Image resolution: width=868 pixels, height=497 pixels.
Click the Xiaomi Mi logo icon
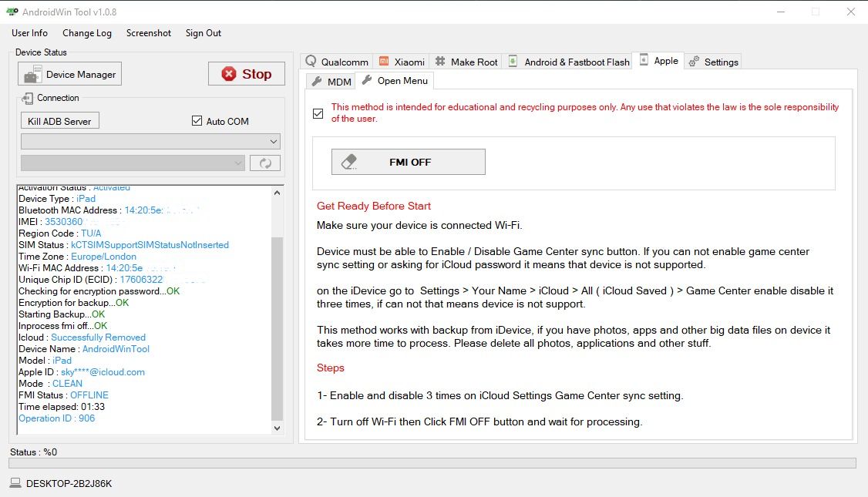click(384, 61)
